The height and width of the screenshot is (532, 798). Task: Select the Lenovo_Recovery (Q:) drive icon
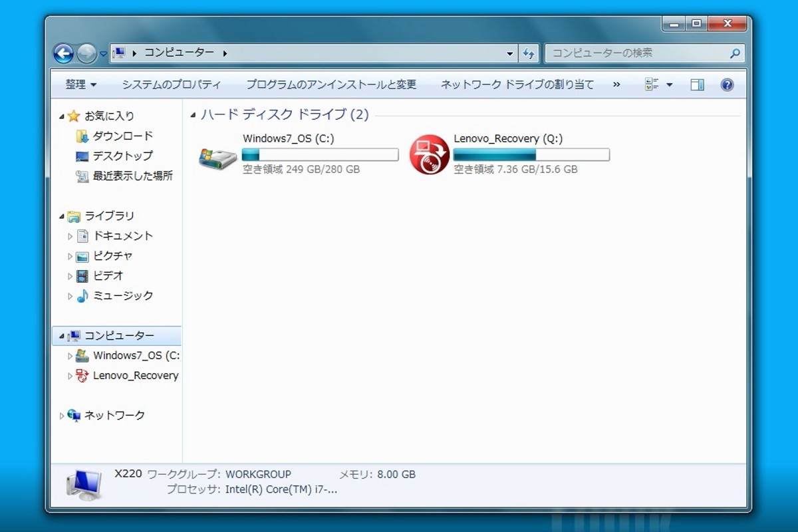[x=429, y=154]
